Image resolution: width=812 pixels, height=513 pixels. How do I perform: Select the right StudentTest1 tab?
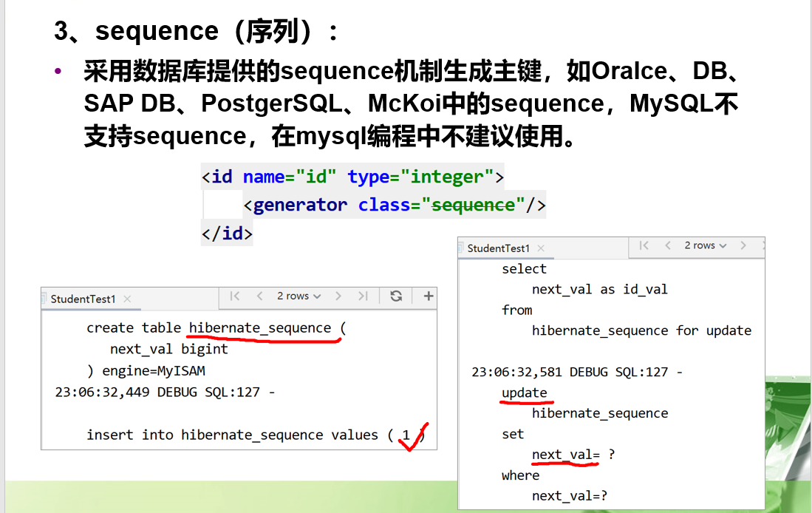(498, 248)
